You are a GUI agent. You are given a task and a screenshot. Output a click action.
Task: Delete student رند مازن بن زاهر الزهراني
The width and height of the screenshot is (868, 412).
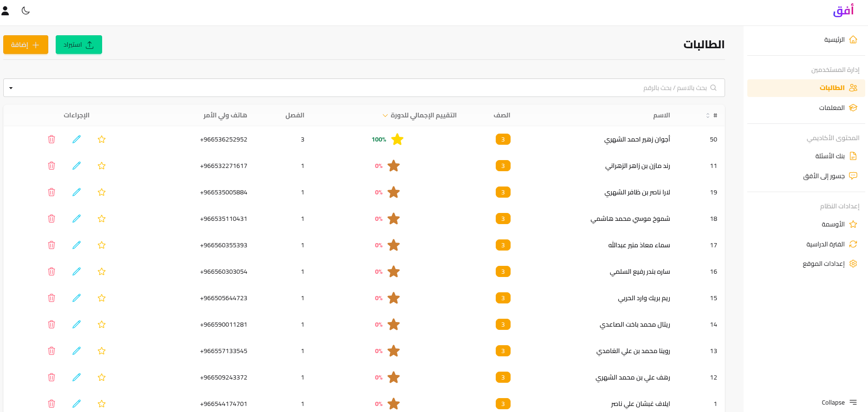point(52,166)
